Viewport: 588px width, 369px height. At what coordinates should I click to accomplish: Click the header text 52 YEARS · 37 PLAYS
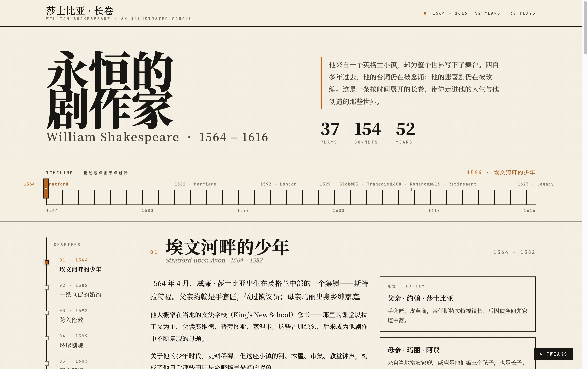pyautogui.click(x=505, y=13)
